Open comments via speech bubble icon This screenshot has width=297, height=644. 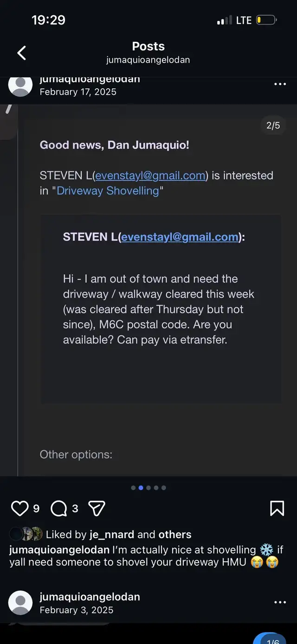(58, 509)
